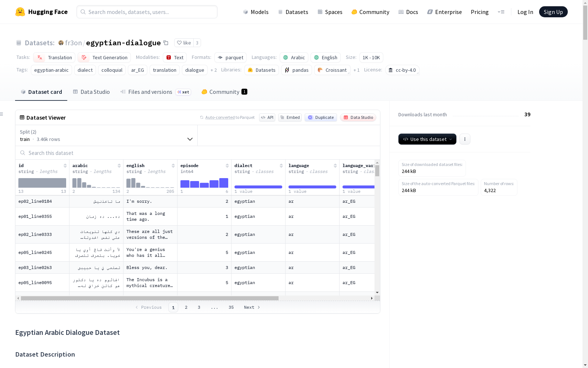Click the egyptian-arabic tag
The width and height of the screenshot is (588, 368).
(x=51, y=70)
